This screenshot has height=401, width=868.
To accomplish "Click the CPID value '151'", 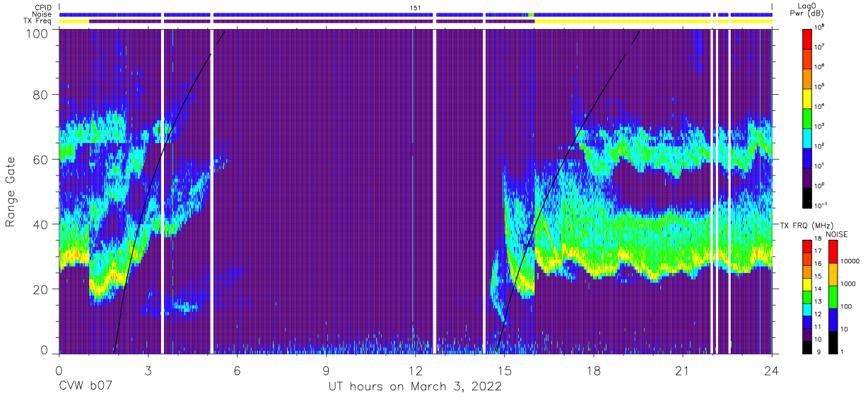I will pyautogui.click(x=416, y=7).
